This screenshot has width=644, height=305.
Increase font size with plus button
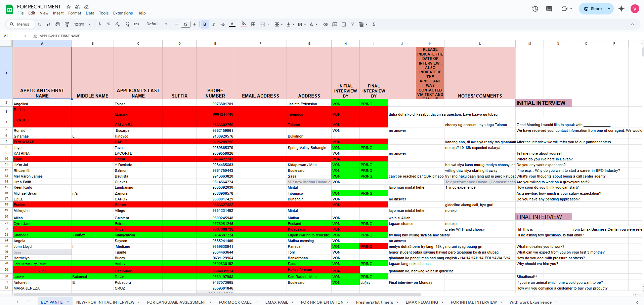(194, 24)
